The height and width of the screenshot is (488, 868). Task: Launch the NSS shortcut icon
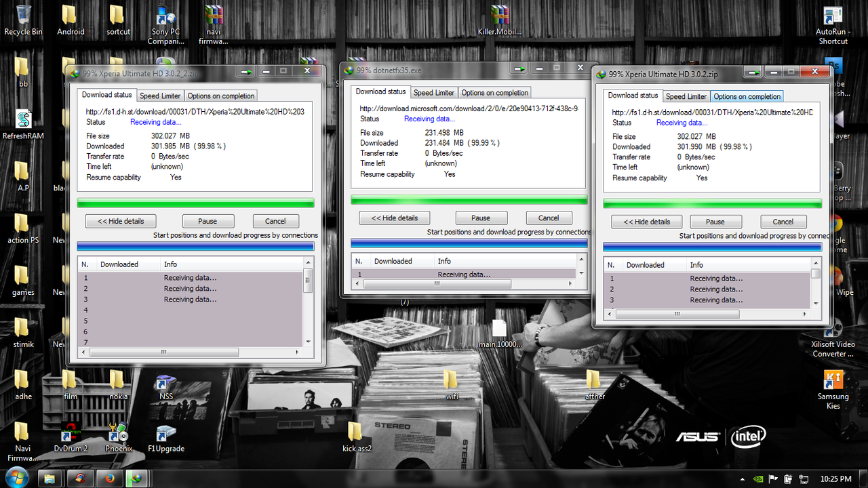pyautogui.click(x=165, y=385)
